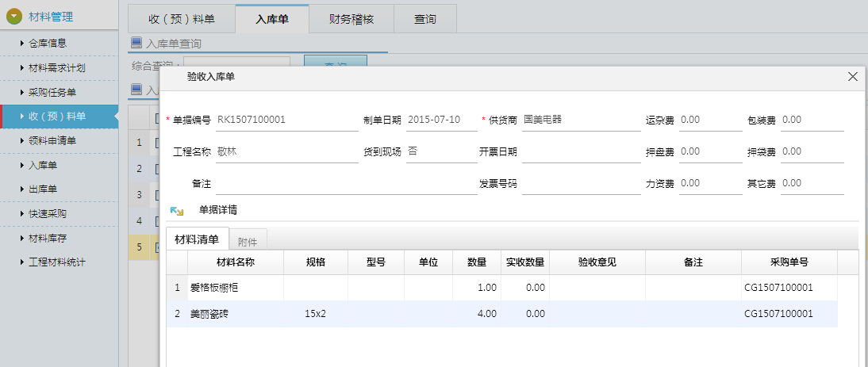Expand the 材料需求计划 sidebar item
This screenshot has height=367, width=868.
pyautogui.click(x=56, y=68)
